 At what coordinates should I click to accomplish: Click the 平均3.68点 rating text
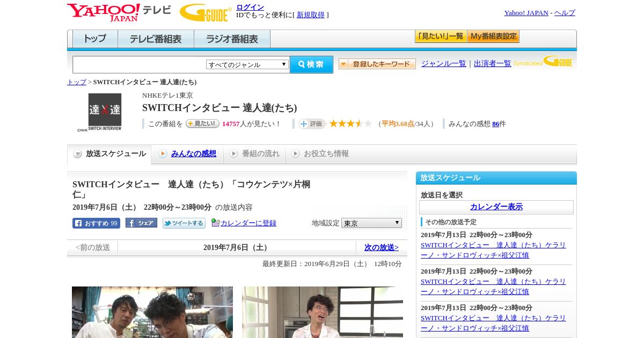[398, 124]
